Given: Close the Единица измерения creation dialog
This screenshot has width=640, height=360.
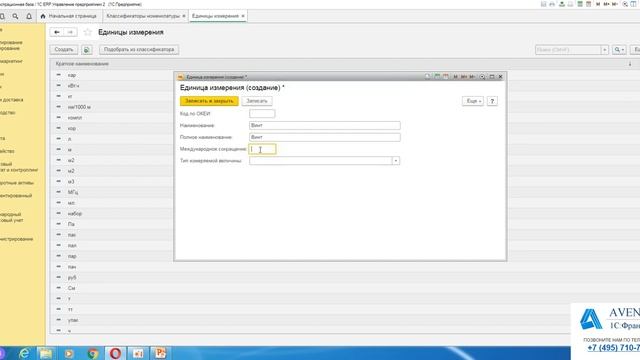Looking at the screenshot, I should pyautogui.click(x=501, y=77).
